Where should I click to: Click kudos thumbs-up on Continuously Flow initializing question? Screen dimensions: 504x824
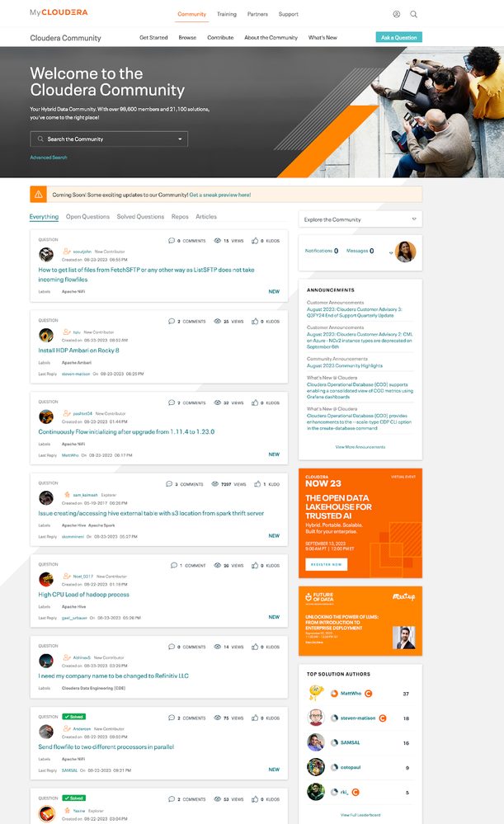[255, 403]
